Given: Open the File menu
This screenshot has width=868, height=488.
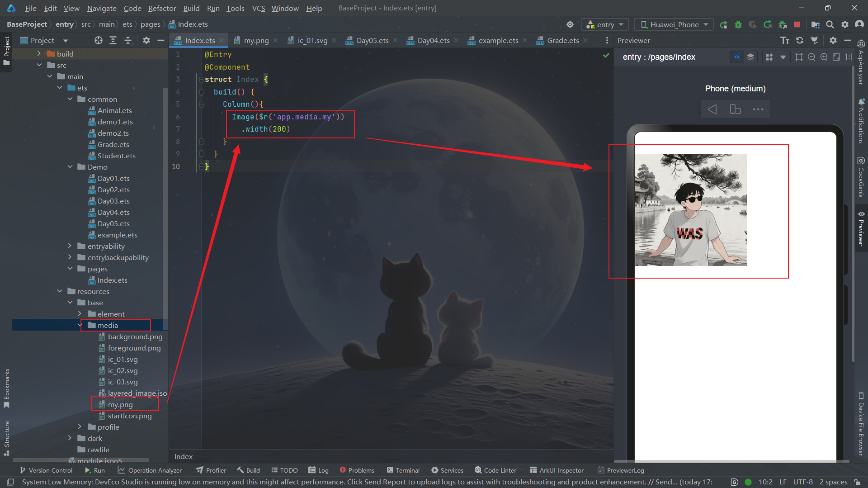Looking at the screenshot, I should pyautogui.click(x=31, y=8).
